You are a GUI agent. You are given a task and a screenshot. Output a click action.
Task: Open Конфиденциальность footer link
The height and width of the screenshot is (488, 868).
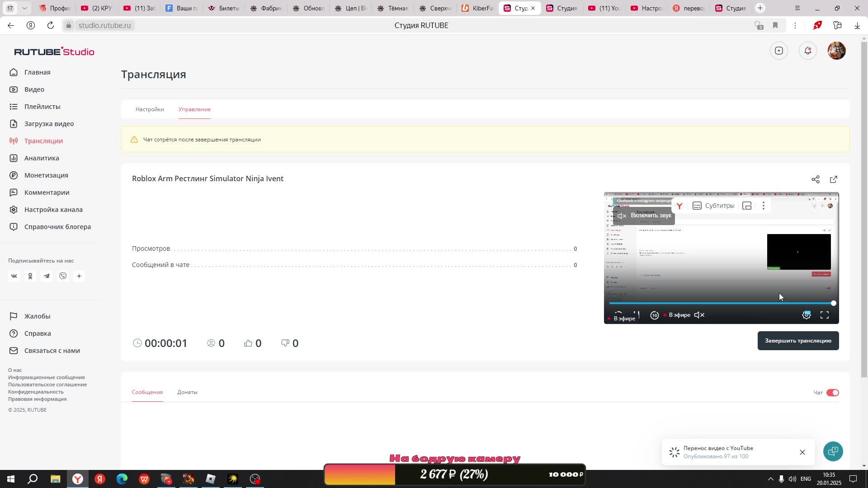(36, 392)
